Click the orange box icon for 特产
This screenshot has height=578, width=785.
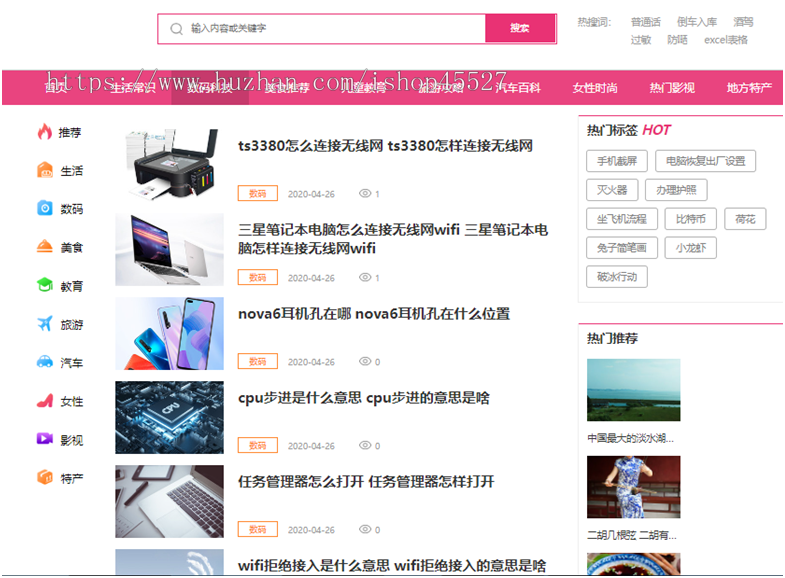click(x=45, y=477)
